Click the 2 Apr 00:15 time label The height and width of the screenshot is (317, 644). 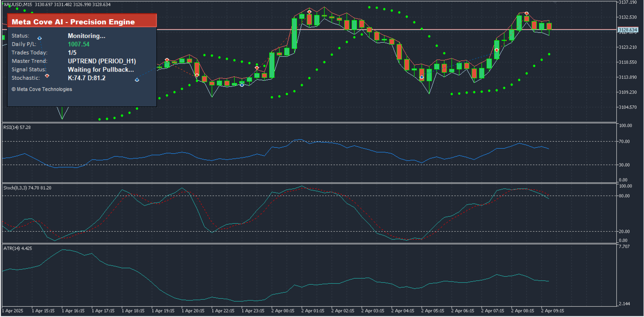(283, 310)
